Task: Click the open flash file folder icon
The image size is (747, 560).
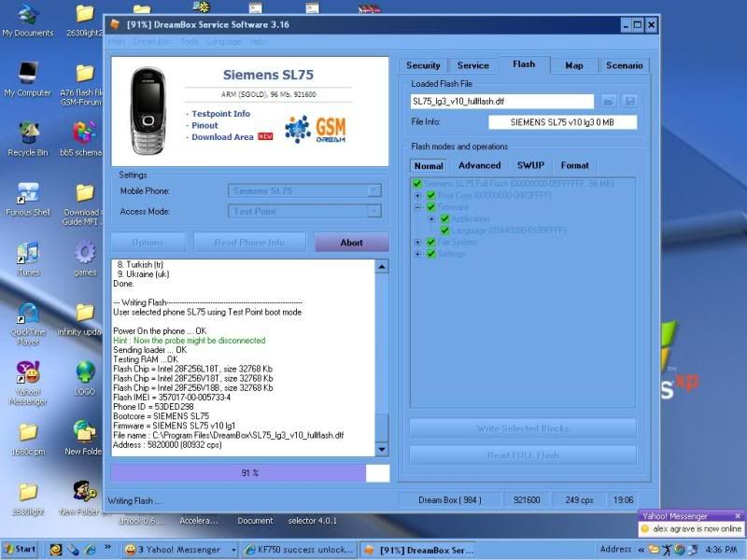Action: [x=609, y=101]
